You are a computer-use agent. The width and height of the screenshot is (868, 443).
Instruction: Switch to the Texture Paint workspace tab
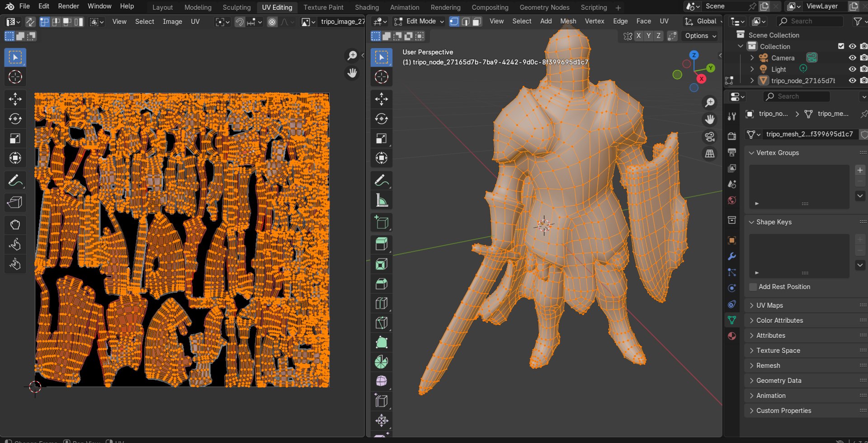pyautogui.click(x=323, y=7)
